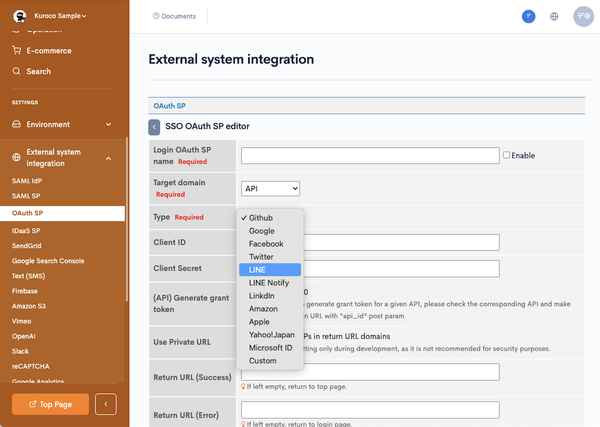600x427 pixels.
Task: Click the lightbulb hint under Return URL (Success)
Action: pos(243,386)
